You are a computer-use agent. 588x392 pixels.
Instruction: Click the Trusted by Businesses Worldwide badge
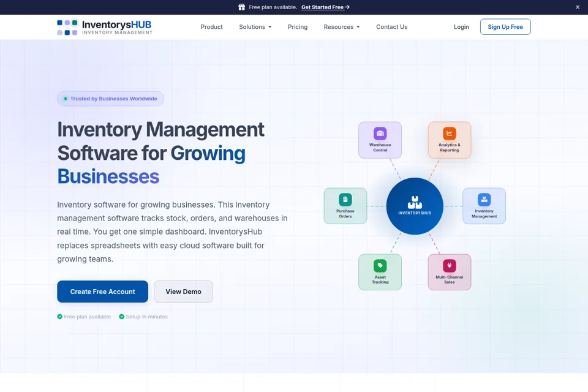coord(110,99)
